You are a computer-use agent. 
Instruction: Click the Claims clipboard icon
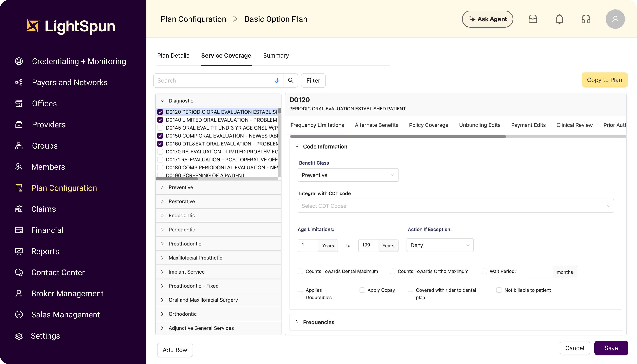click(19, 209)
